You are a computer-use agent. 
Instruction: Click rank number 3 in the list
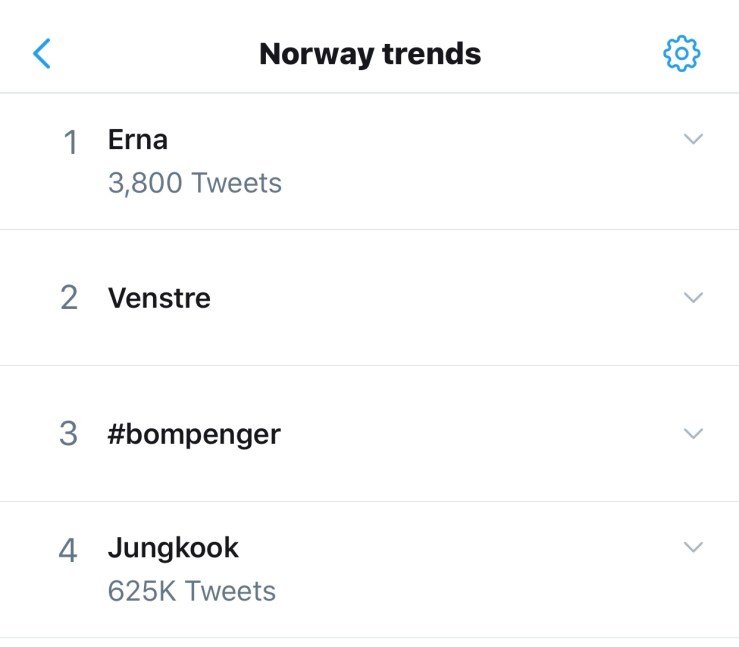(x=69, y=434)
